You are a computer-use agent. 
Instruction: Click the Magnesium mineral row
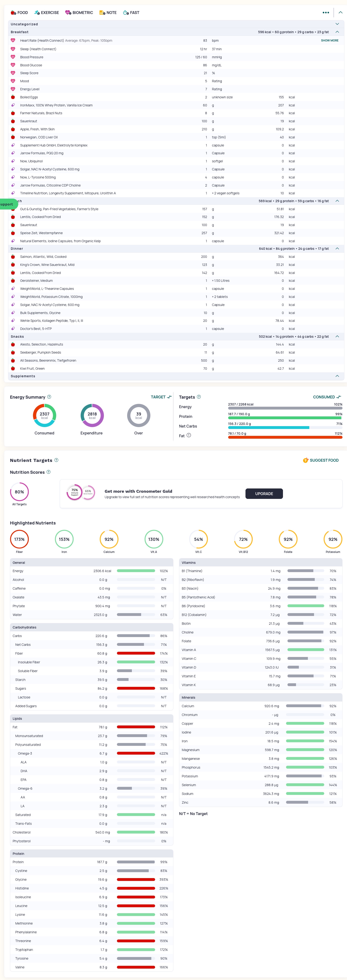pyautogui.click(x=260, y=750)
